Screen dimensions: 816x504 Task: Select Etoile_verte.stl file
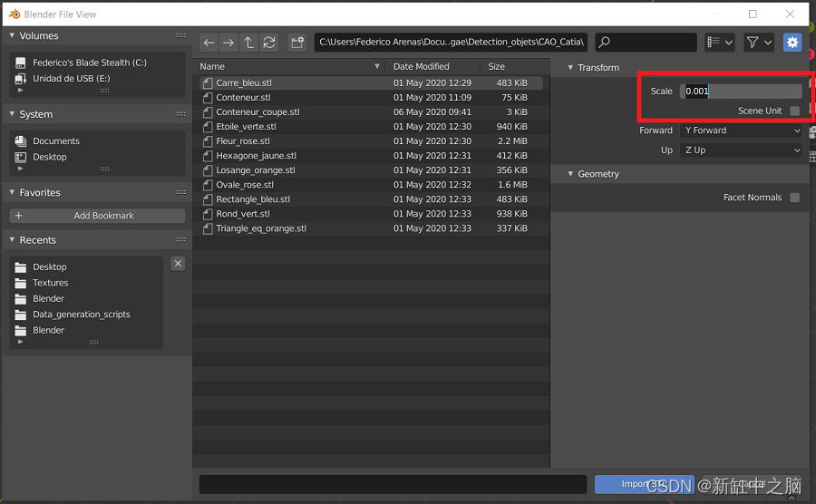pyautogui.click(x=371, y=126)
